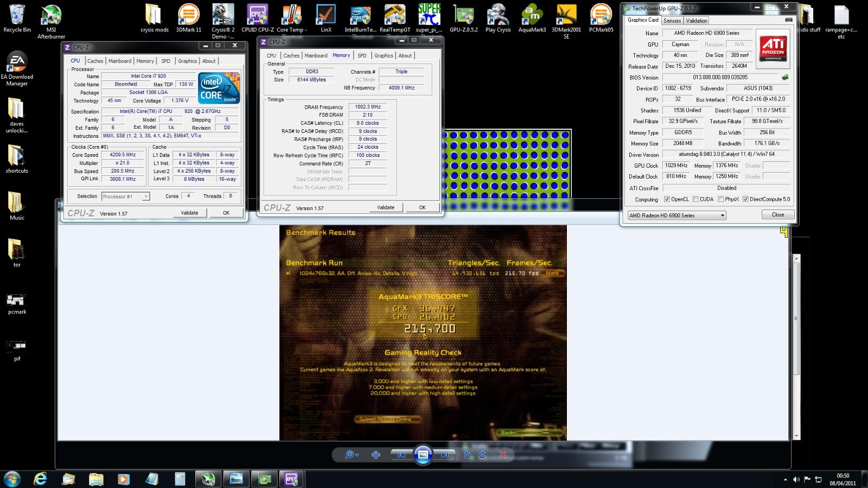Open the shortcuts folder on desktop

tap(17, 159)
